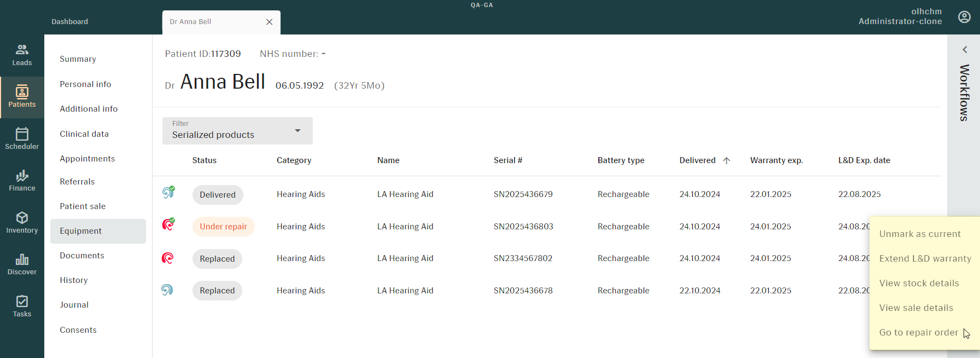Select Equipment in patient menu

[98, 231]
